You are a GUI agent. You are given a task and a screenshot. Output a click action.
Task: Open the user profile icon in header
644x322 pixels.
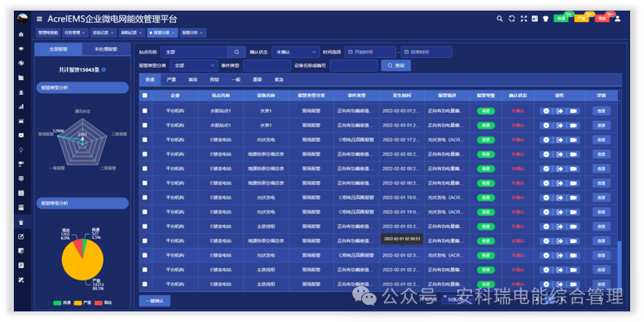click(x=617, y=19)
